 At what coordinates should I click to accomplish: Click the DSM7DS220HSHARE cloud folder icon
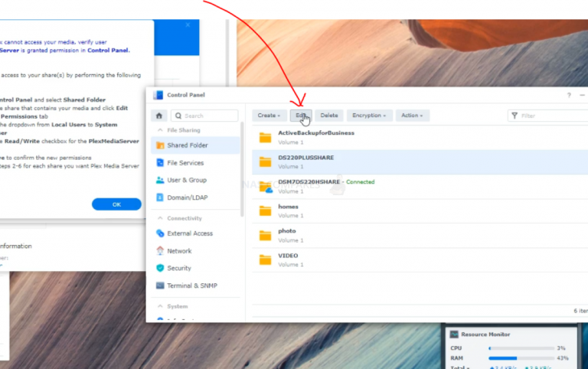coord(265,186)
